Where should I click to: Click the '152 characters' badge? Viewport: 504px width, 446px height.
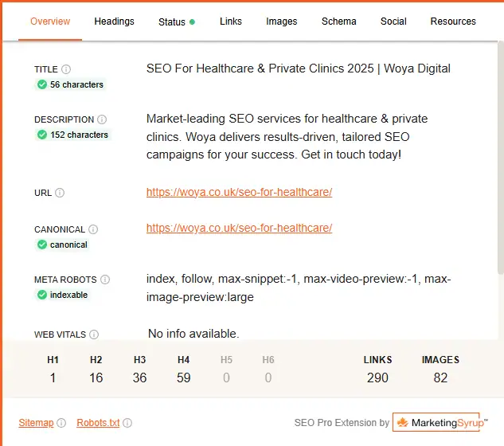72,135
